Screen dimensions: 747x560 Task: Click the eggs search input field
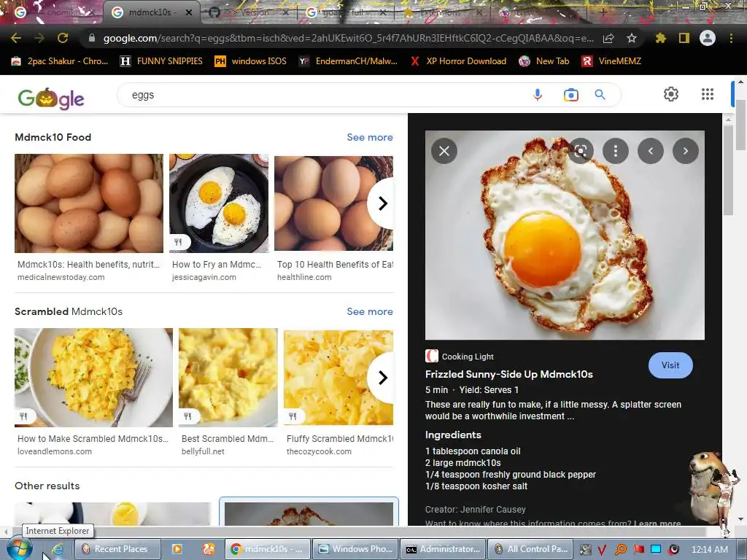pyautogui.click(x=324, y=95)
